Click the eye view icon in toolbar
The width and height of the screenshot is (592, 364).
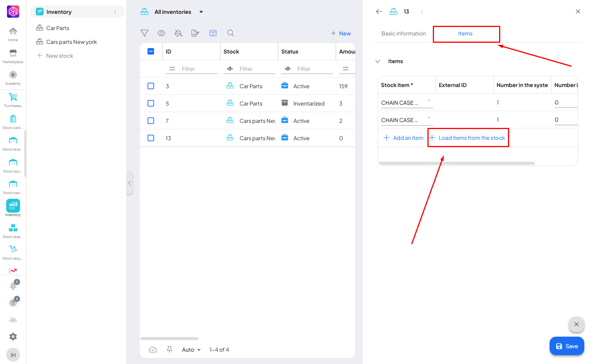[161, 33]
